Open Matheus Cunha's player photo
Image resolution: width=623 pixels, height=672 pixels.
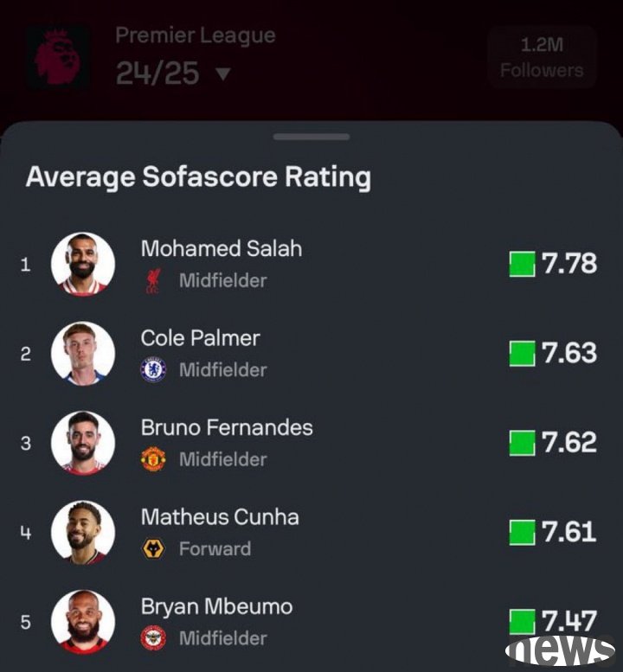[83, 532]
